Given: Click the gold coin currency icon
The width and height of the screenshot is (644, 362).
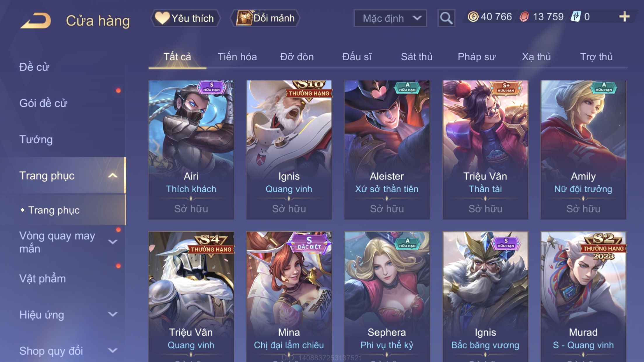Looking at the screenshot, I should click(473, 17).
